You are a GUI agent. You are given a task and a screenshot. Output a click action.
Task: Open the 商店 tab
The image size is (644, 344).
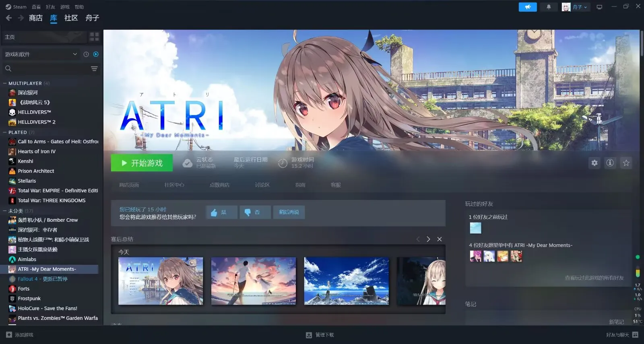tap(35, 18)
